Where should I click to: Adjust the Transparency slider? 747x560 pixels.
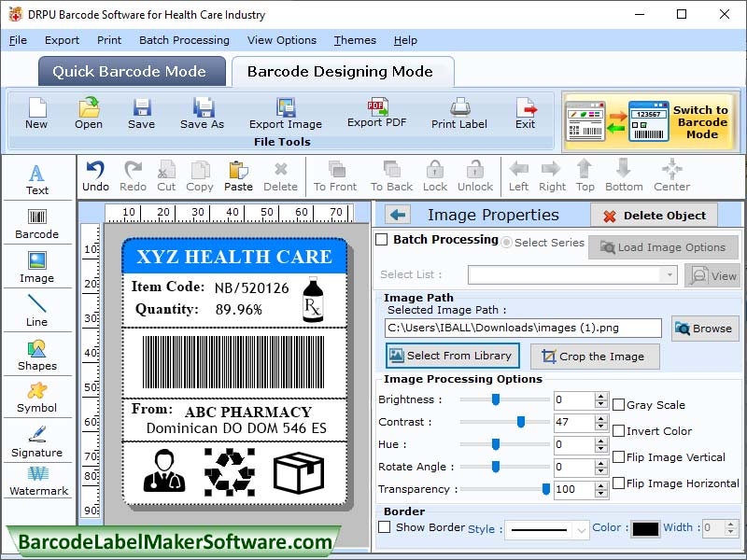[546, 488]
